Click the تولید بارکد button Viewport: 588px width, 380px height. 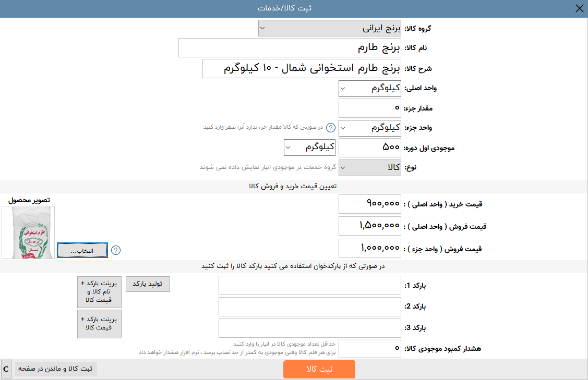point(148,284)
